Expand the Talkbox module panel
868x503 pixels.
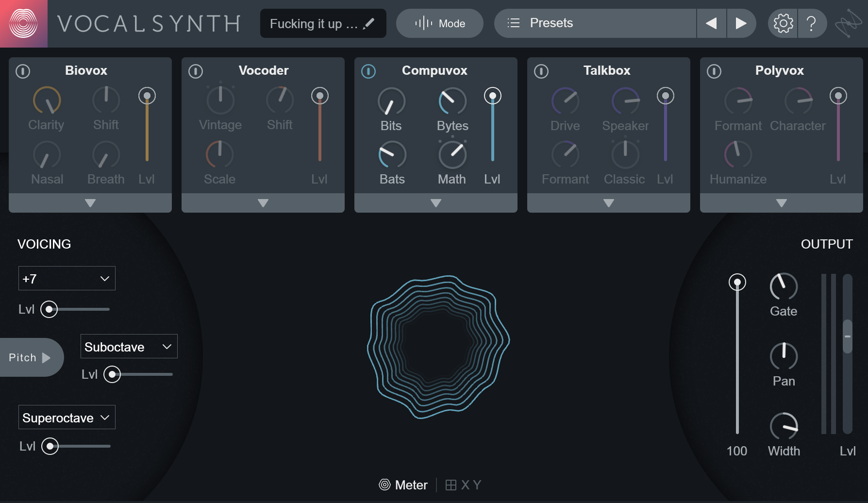[x=609, y=203]
